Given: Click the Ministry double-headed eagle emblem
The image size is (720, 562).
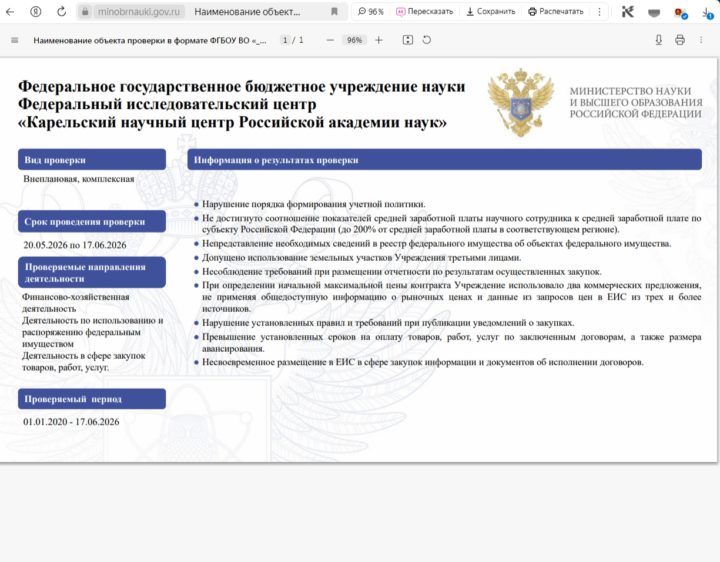Looking at the screenshot, I should point(521,102).
